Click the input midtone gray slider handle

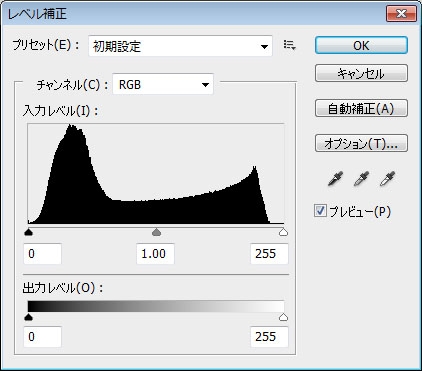[x=156, y=232]
